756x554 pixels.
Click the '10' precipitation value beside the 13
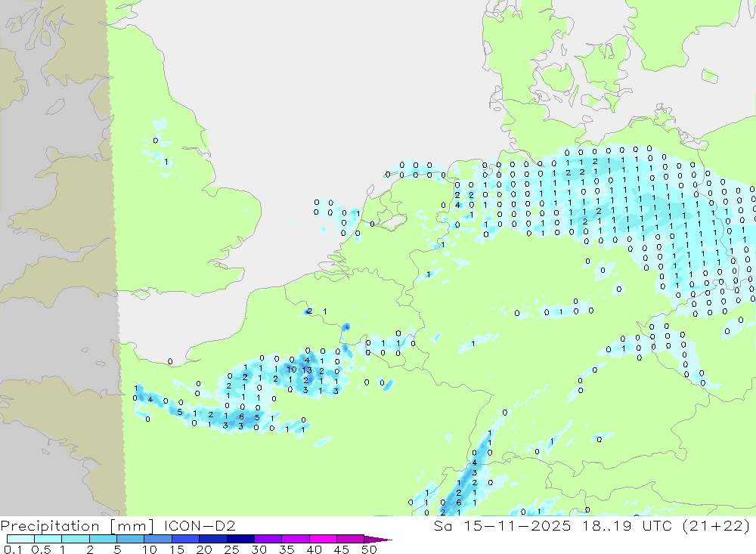pyautogui.click(x=292, y=370)
